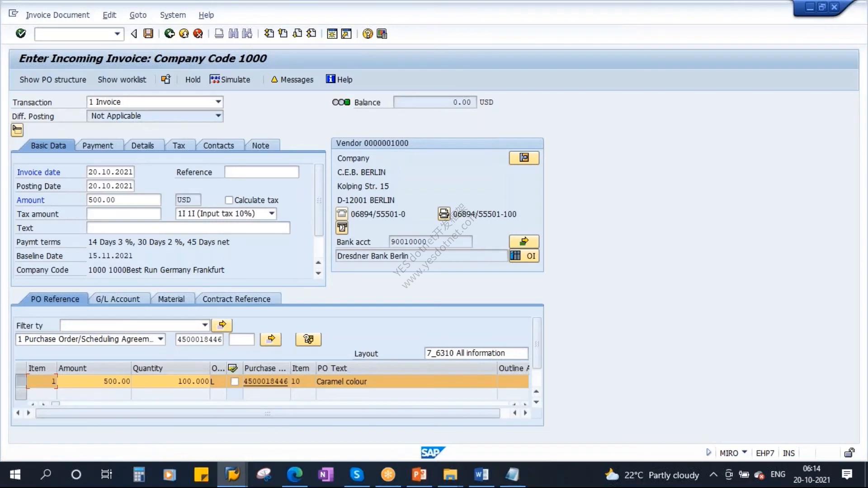Open vendor display icon in Vendor panel
The image size is (868, 488).
tap(524, 158)
